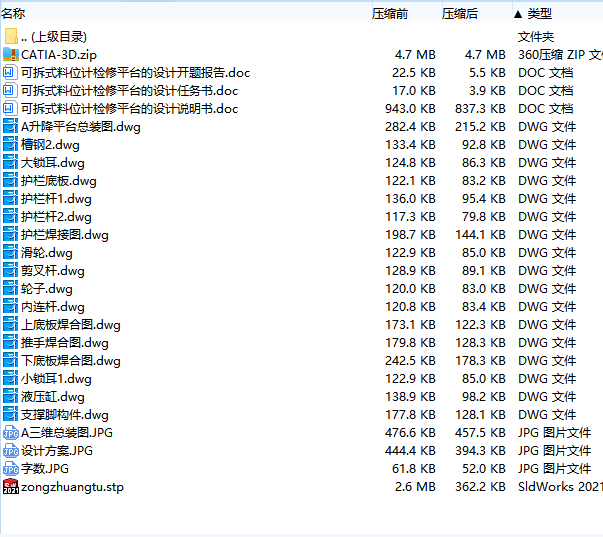The width and height of the screenshot is (603, 537).
Task: Select file name 内连杆.dwg
Action: point(53,307)
